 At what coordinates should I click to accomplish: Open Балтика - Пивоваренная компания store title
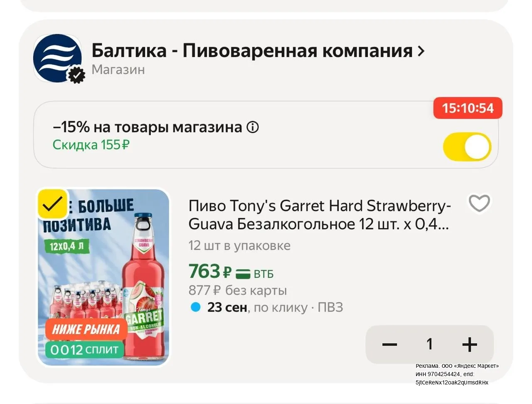click(x=252, y=51)
